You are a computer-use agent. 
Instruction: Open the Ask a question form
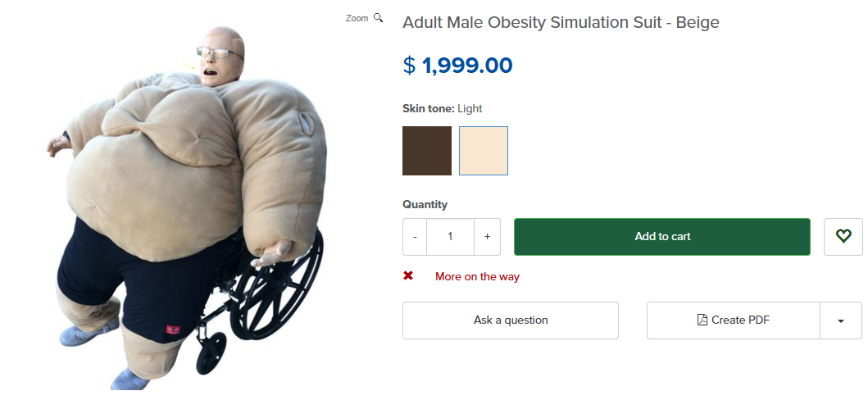pyautogui.click(x=511, y=320)
